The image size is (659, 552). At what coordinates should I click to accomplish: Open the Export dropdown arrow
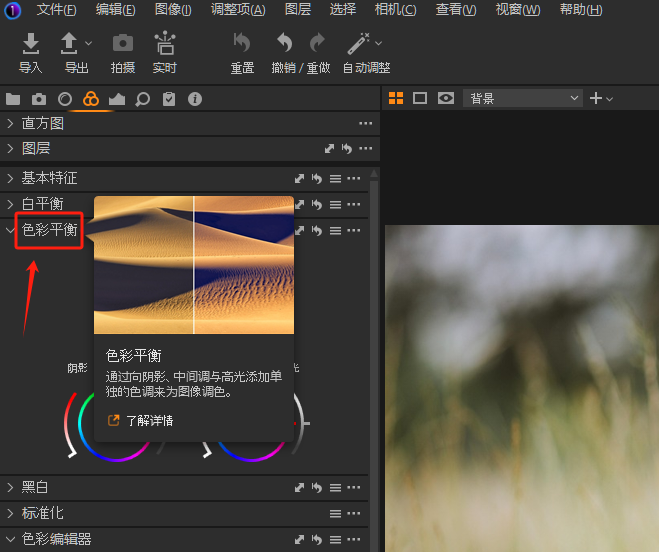88,43
